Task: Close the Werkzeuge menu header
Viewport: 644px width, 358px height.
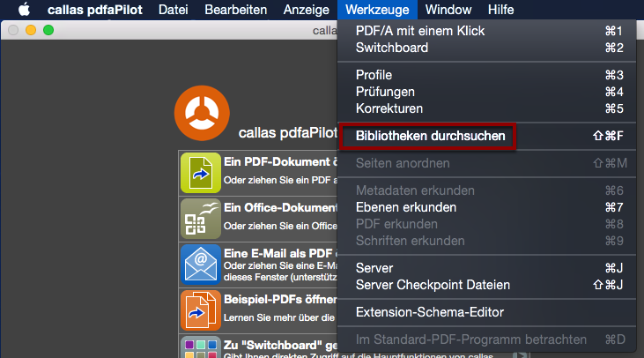Action: point(377,10)
